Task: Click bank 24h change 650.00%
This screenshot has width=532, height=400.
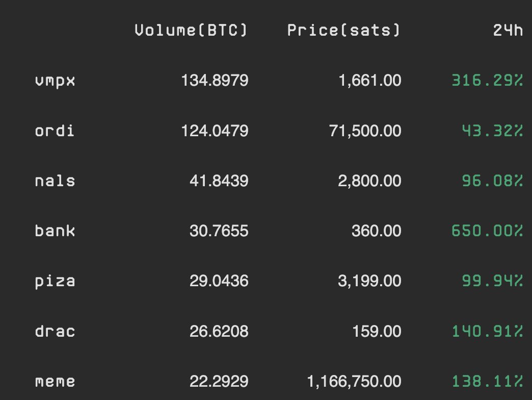Action: (x=487, y=231)
